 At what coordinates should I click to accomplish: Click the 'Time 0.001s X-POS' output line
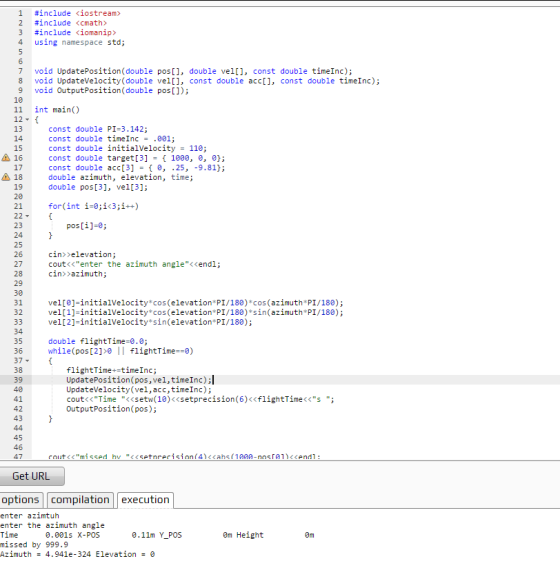(x=157, y=535)
